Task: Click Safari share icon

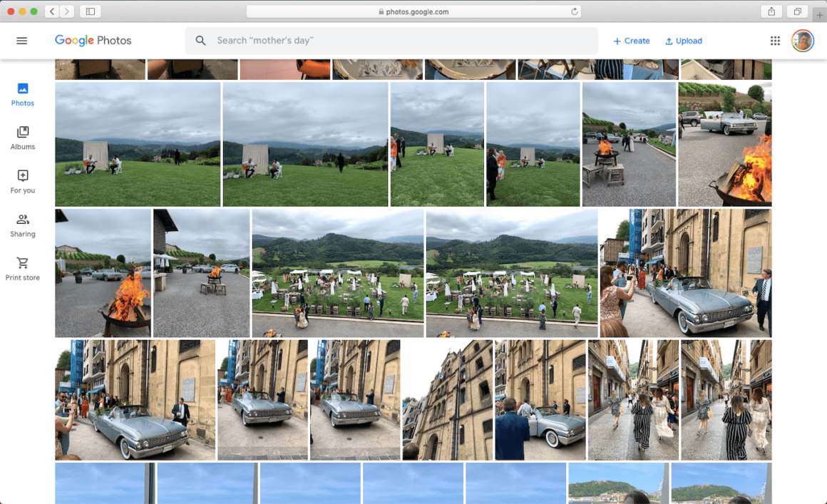Action: 771,11
